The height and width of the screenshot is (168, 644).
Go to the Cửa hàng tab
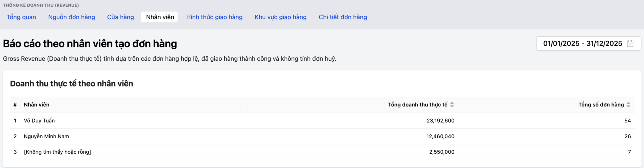pyautogui.click(x=120, y=17)
